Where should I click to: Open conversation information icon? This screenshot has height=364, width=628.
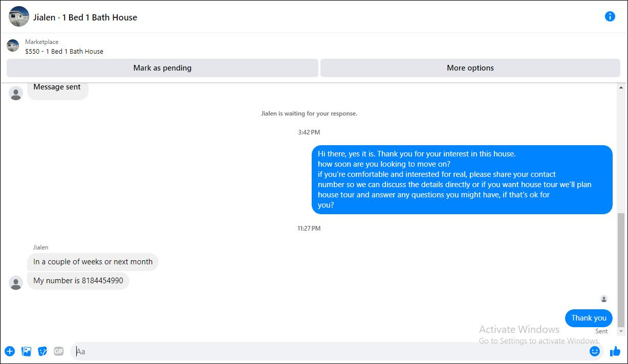click(x=610, y=16)
